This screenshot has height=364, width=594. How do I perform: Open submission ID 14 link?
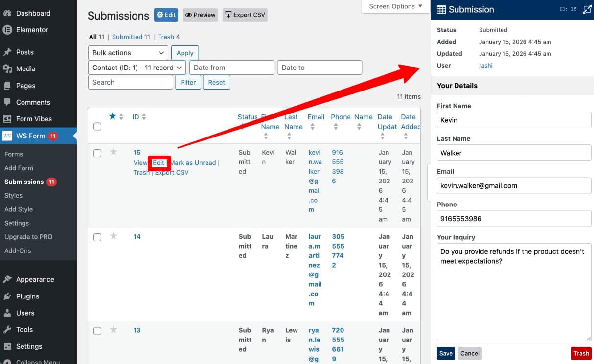[x=137, y=236]
